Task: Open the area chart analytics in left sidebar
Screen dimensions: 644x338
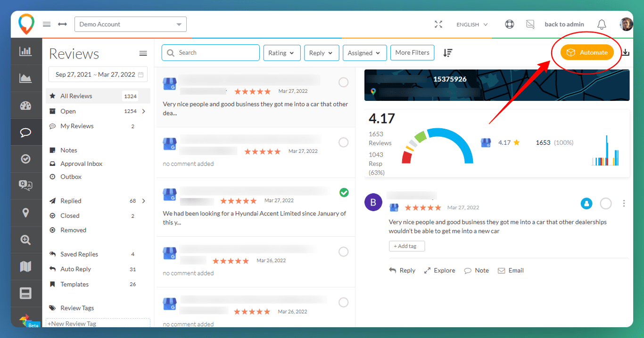Action: tap(26, 78)
